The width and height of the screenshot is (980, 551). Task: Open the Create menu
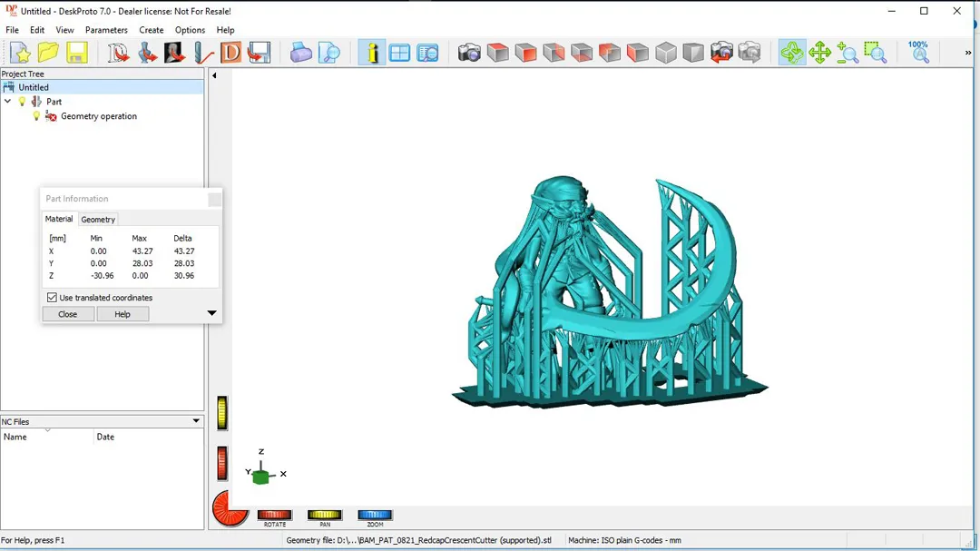coord(152,30)
